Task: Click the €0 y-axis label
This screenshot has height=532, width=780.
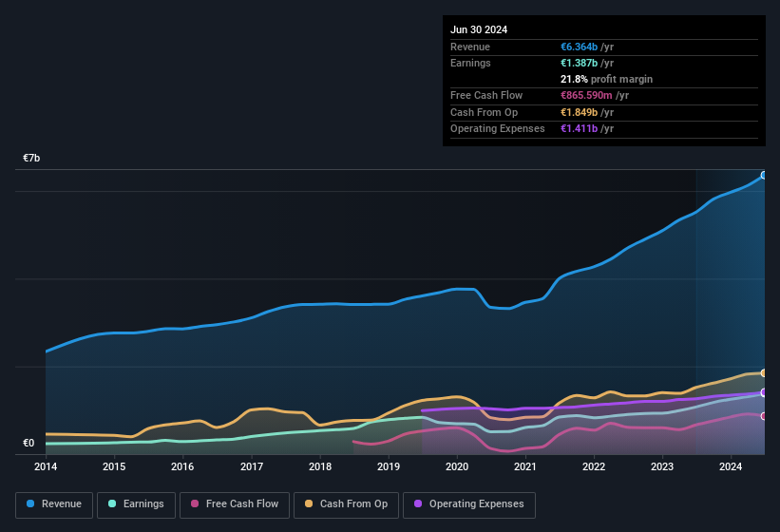Action: pyautogui.click(x=29, y=443)
